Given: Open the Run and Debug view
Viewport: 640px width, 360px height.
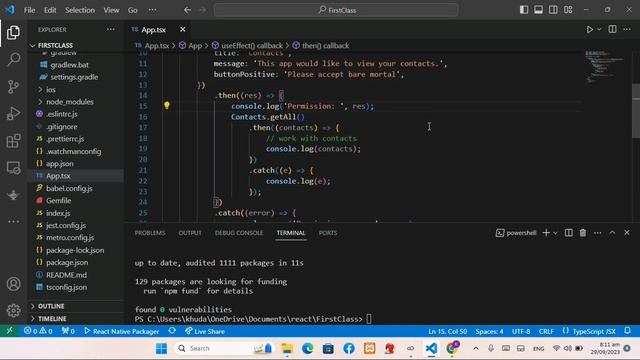Looking at the screenshot, I should coord(13,113).
